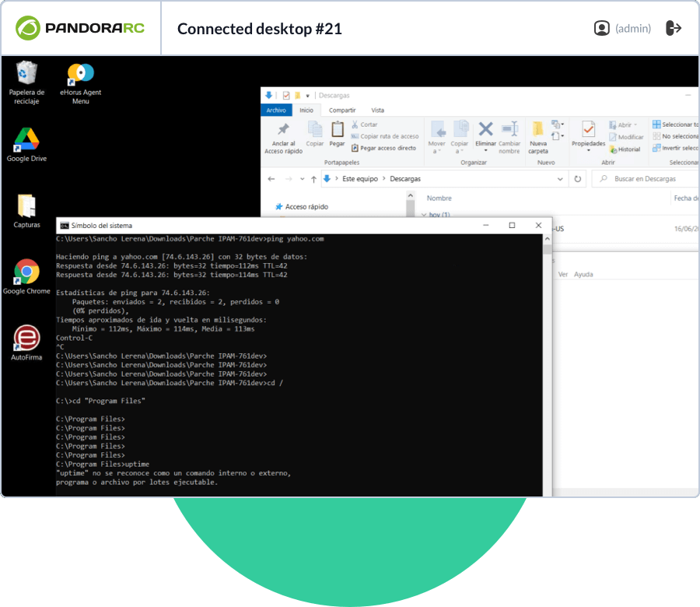The width and height of the screenshot is (700, 607).
Task: Open Papelera de reciclaje desktop icon
Action: 26,82
